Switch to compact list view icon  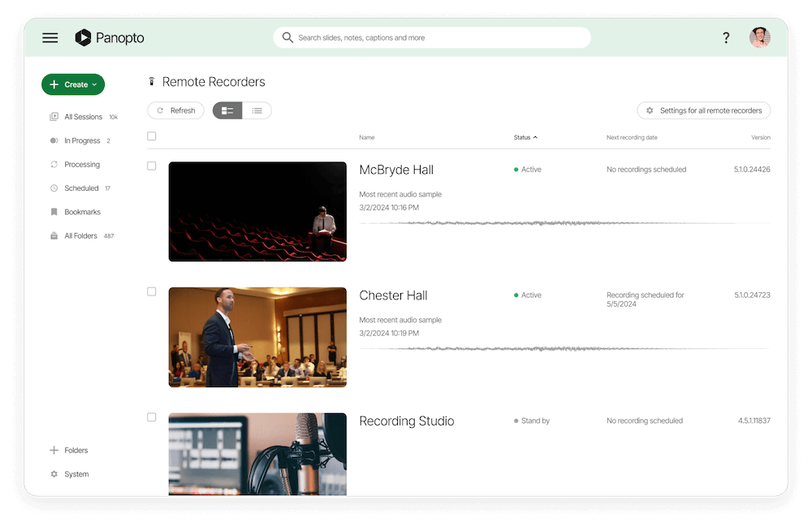(257, 110)
